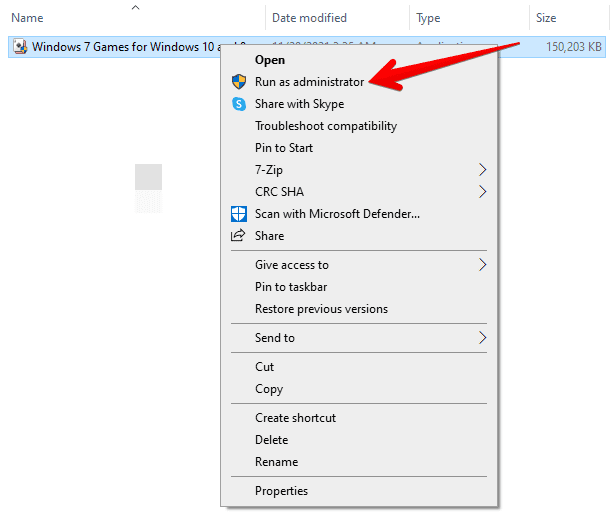Image resolution: width=613 pixels, height=514 pixels.
Task: Select Scan with Microsoft Defender
Action: pos(359,214)
